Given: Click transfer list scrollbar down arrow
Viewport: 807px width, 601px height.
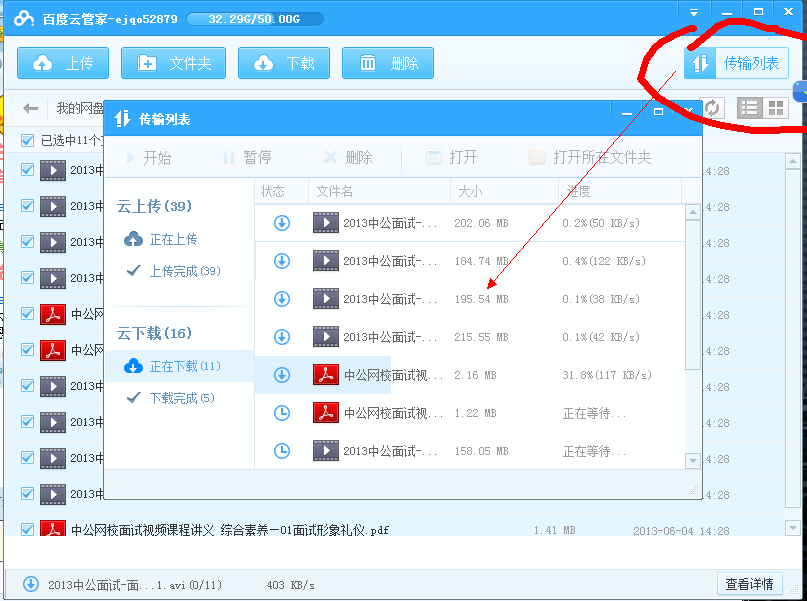Looking at the screenshot, I should tap(693, 461).
